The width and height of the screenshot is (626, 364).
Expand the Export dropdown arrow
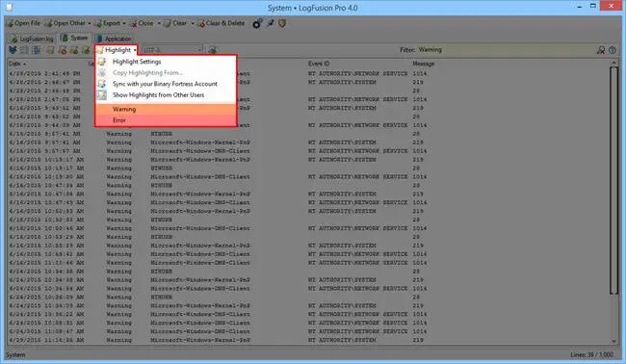[124, 23]
